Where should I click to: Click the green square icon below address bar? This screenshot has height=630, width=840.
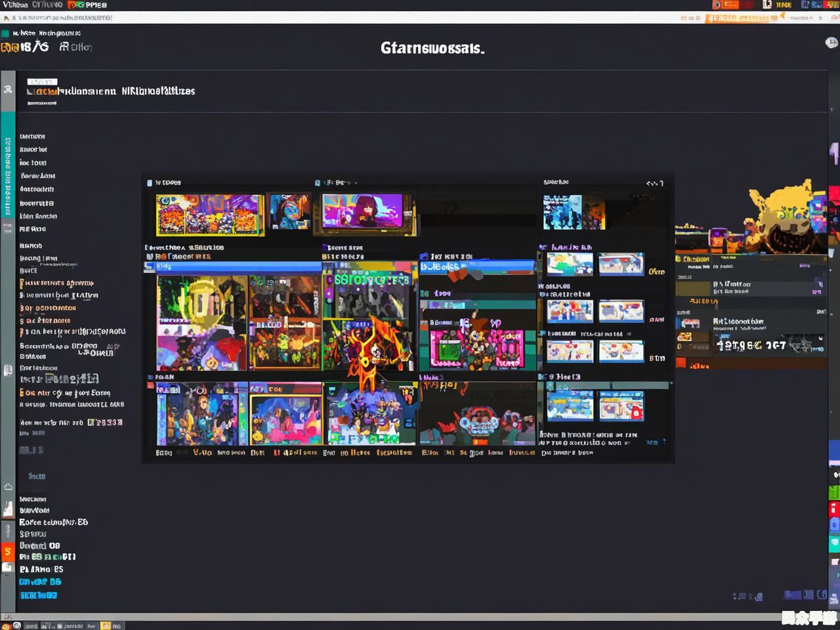click(5, 33)
